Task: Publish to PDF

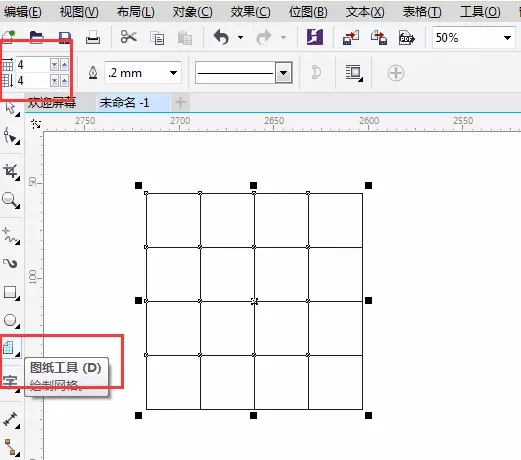Action: [x=407, y=37]
